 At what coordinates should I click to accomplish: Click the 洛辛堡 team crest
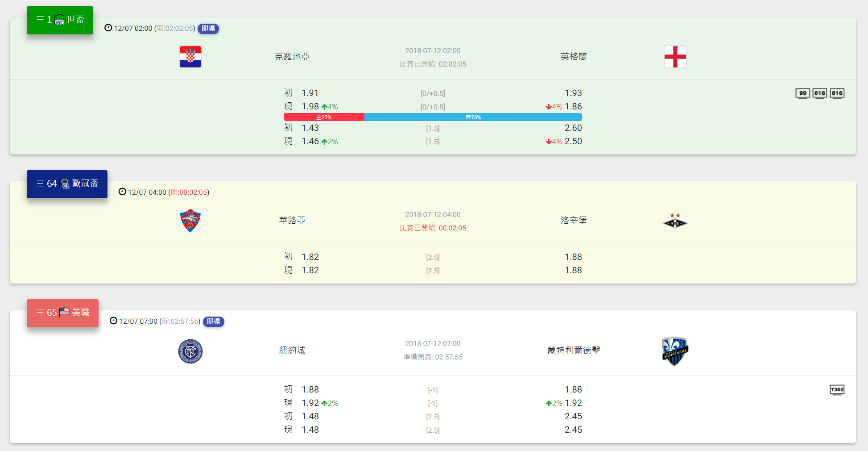coord(675,221)
